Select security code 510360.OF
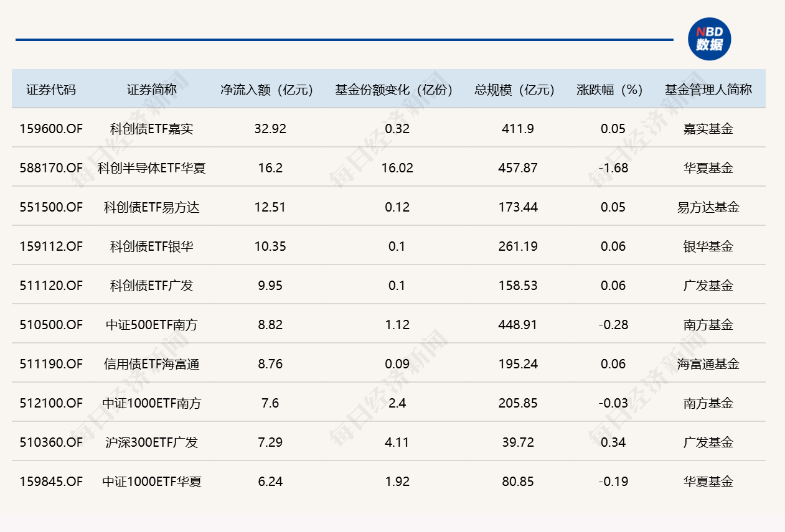Viewport: 785px width, 532px height. tap(51, 442)
